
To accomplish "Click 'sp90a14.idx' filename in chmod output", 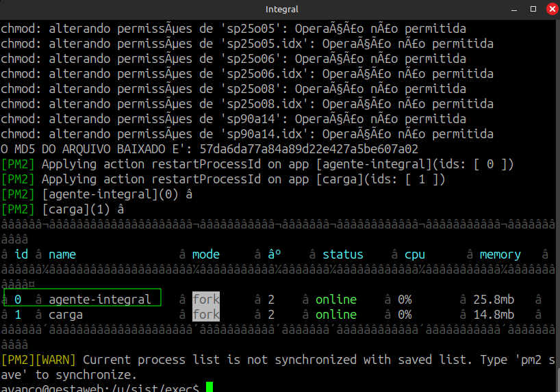I will click(x=265, y=133).
